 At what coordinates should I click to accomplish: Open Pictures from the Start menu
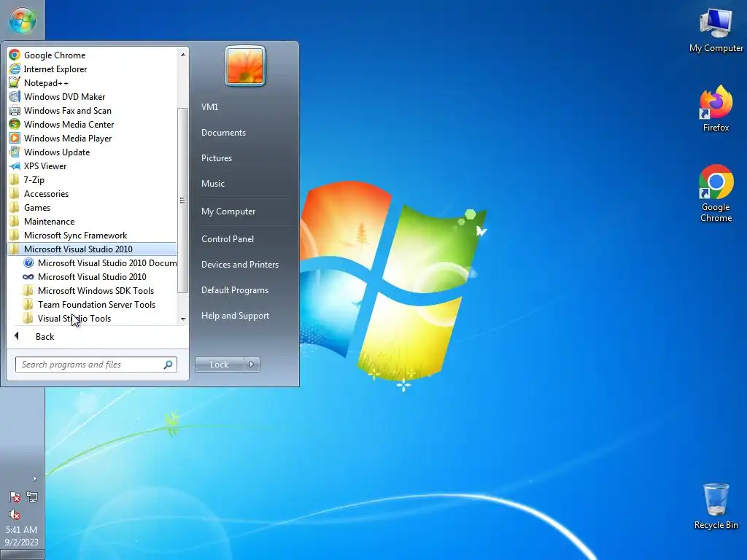click(216, 158)
